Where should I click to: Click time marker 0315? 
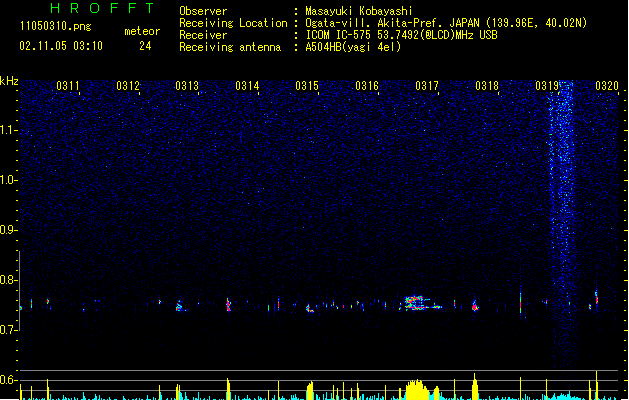[307, 86]
